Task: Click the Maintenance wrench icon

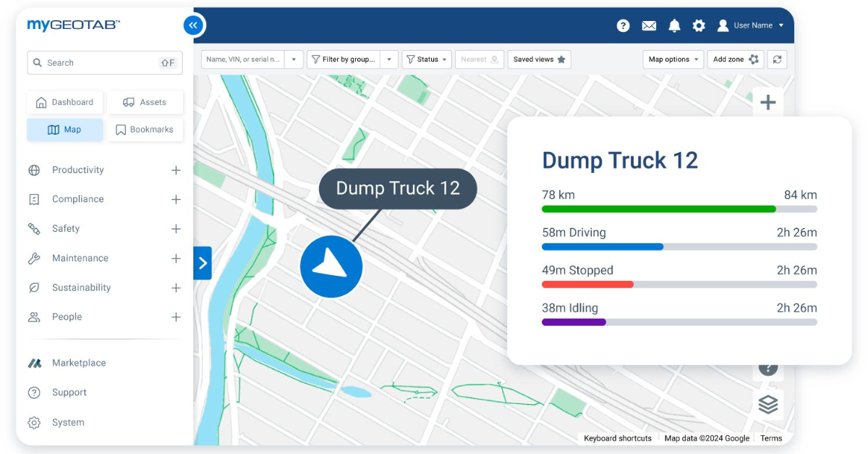Action: tap(34, 258)
